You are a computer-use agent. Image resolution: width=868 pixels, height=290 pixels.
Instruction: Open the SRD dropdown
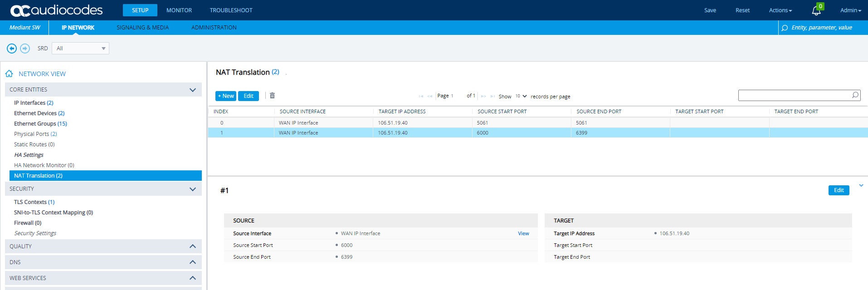pos(80,48)
